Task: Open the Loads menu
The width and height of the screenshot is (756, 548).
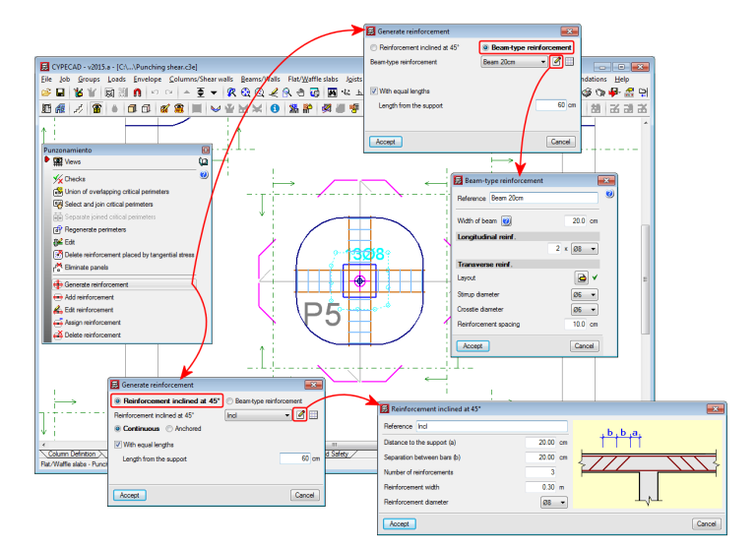Action: click(117, 79)
